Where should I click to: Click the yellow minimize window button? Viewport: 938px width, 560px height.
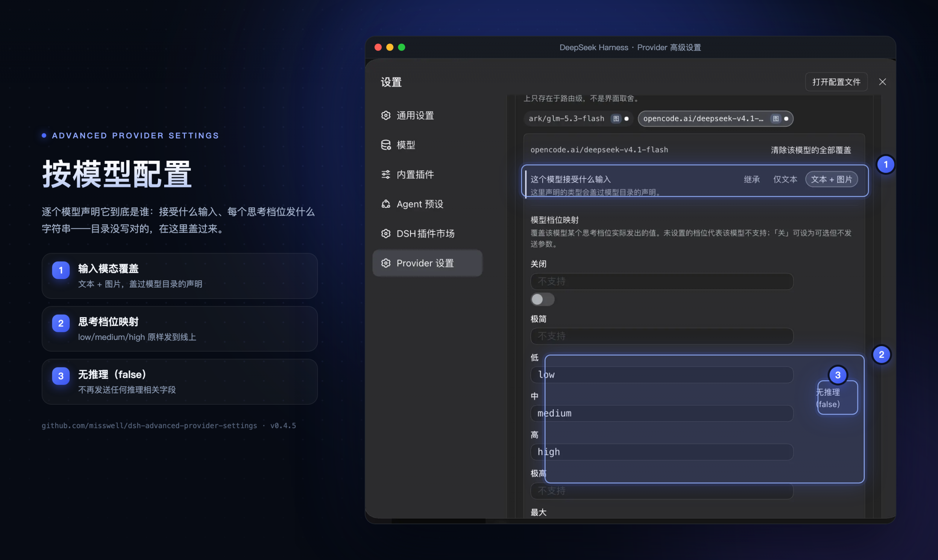pyautogui.click(x=390, y=47)
